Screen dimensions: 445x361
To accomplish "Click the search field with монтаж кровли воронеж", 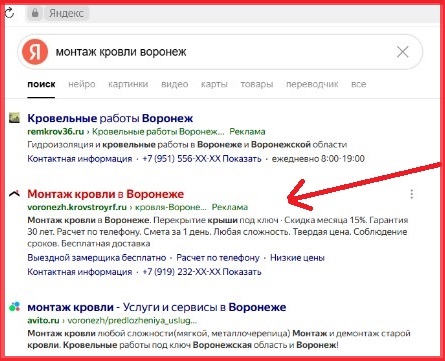I will click(x=220, y=52).
